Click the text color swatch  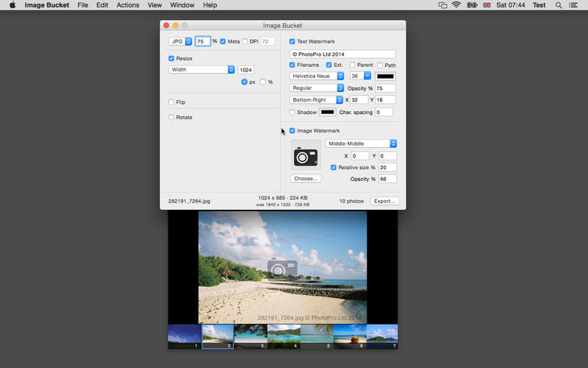coord(385,77)
